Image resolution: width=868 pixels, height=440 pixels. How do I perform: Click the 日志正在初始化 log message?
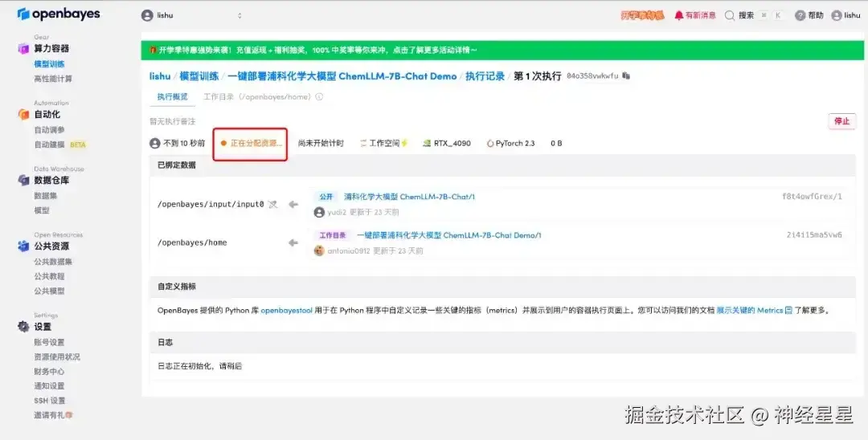coord(199,366)
